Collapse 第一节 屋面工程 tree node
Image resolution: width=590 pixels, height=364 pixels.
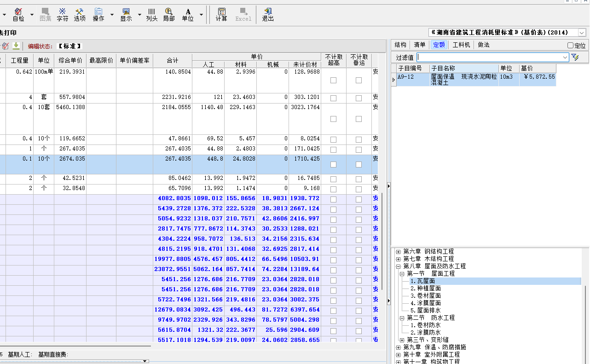tap(402, 274)
